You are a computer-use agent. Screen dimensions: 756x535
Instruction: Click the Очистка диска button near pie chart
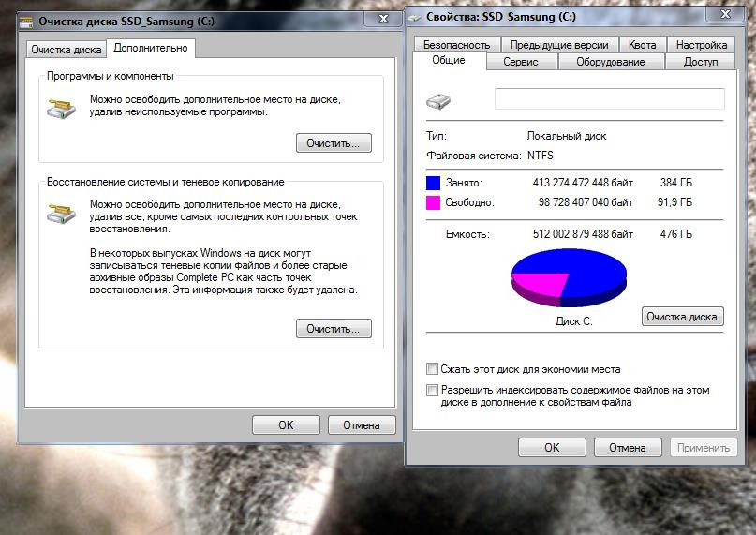[x=682, y=317]
